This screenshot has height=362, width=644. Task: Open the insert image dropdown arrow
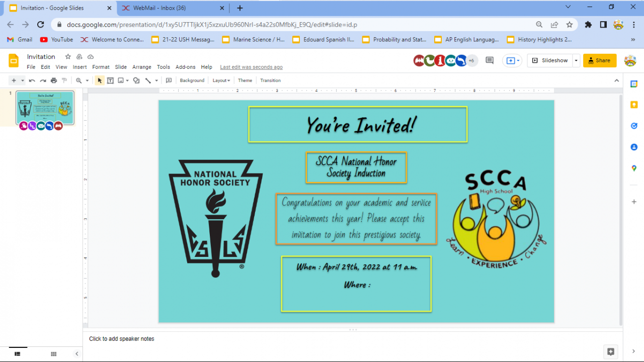click(127, 80)
